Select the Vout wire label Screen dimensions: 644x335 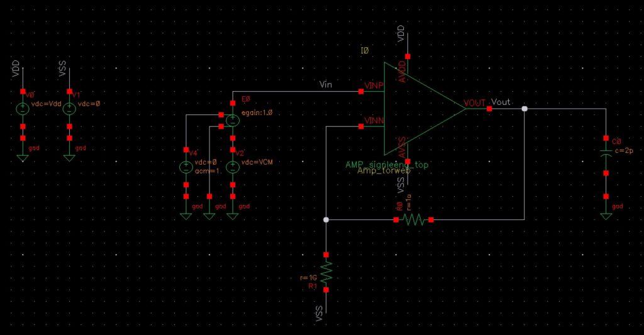501,102
